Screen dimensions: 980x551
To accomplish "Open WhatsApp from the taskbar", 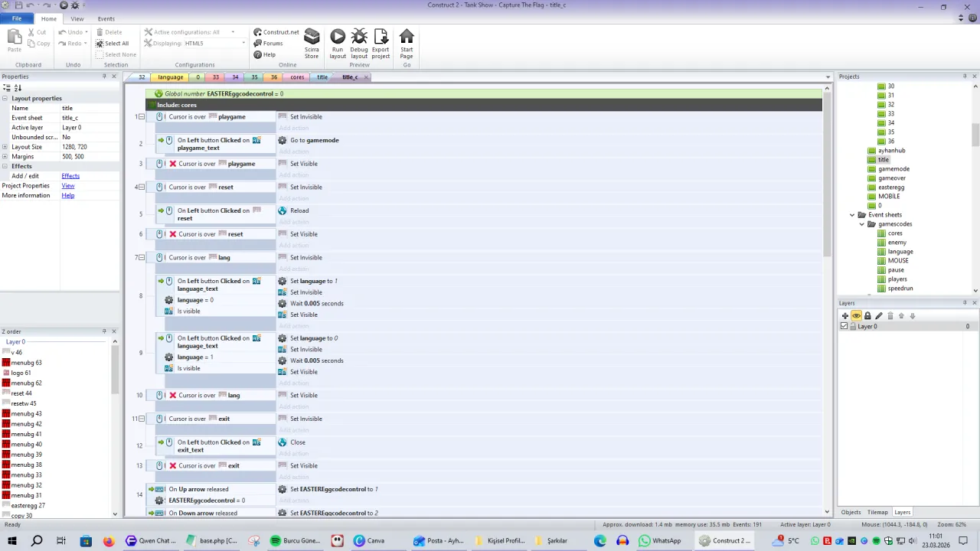I will click(660, 540).
